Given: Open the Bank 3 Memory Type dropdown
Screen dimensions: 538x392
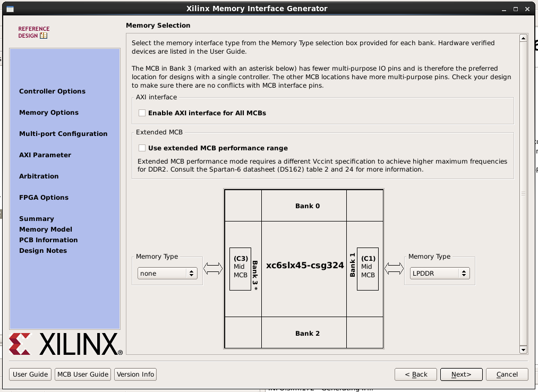Looking at the screenshot, I should (x=167, y=273).
